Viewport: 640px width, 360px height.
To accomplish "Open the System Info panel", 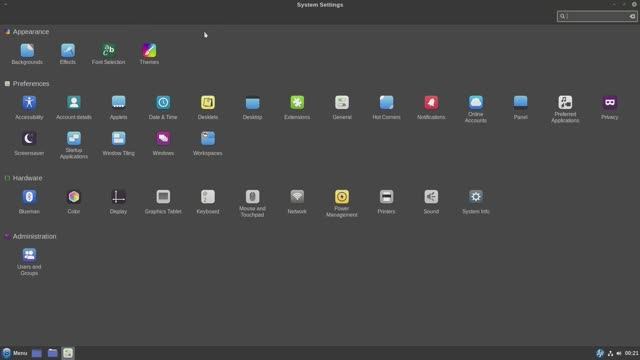I will click(476, 202).
